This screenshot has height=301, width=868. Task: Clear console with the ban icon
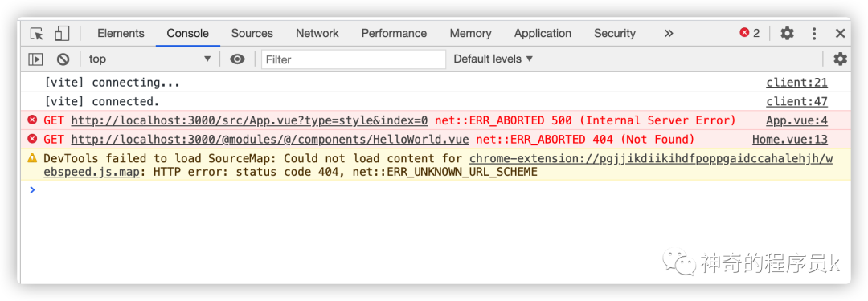pos(63,59)
